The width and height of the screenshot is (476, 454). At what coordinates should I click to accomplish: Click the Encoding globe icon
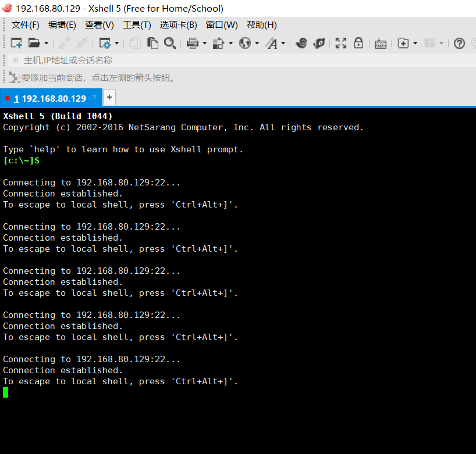coord(244,43)
